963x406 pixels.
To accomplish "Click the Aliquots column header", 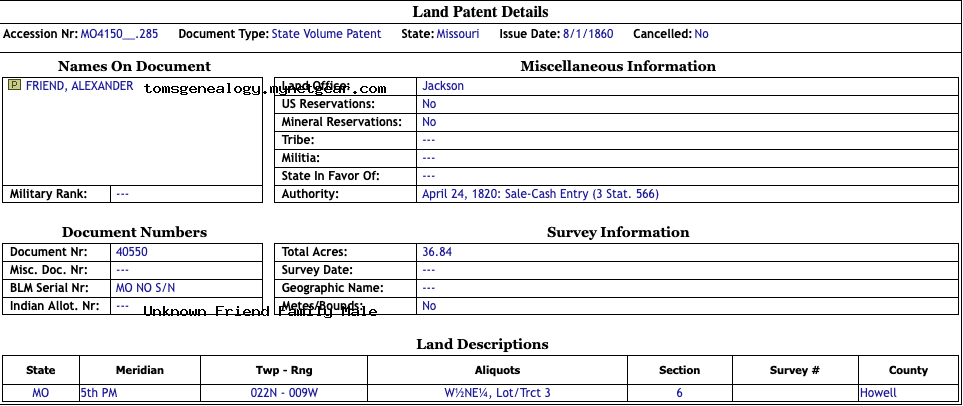I will click(497, 370).
